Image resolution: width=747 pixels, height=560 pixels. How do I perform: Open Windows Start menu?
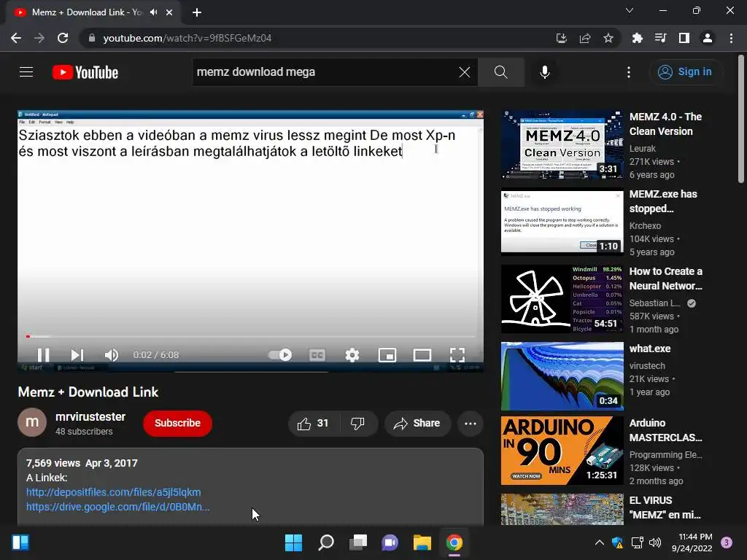(293, 542)
